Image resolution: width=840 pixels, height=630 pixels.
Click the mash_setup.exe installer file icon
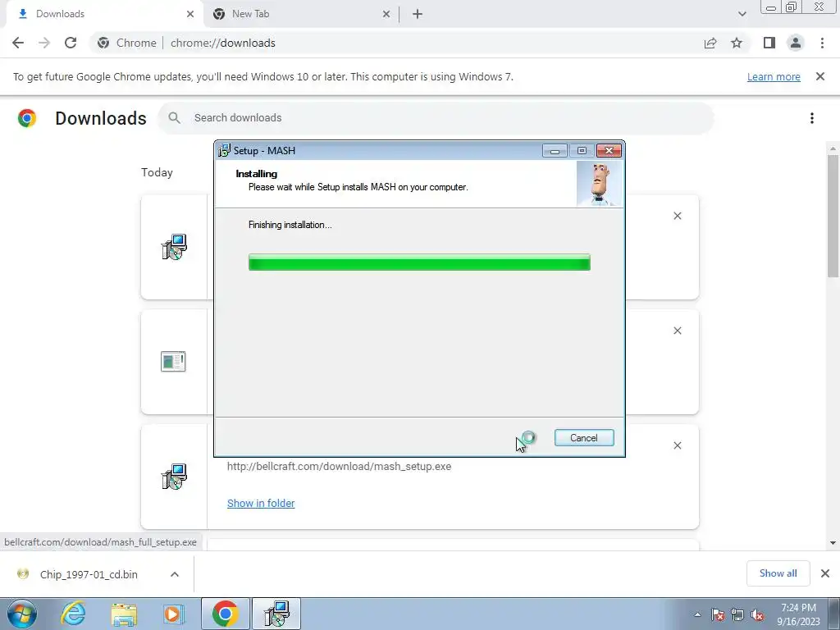174,477
